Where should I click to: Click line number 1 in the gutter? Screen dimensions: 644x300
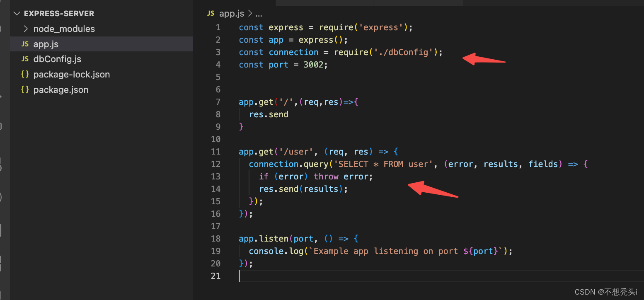pyautogui.click(x=218, y=27)
